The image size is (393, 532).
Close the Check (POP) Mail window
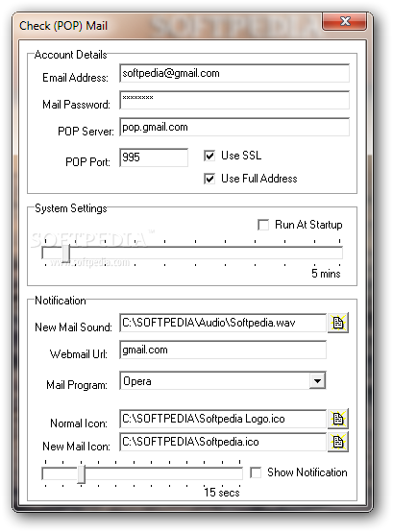345,21
